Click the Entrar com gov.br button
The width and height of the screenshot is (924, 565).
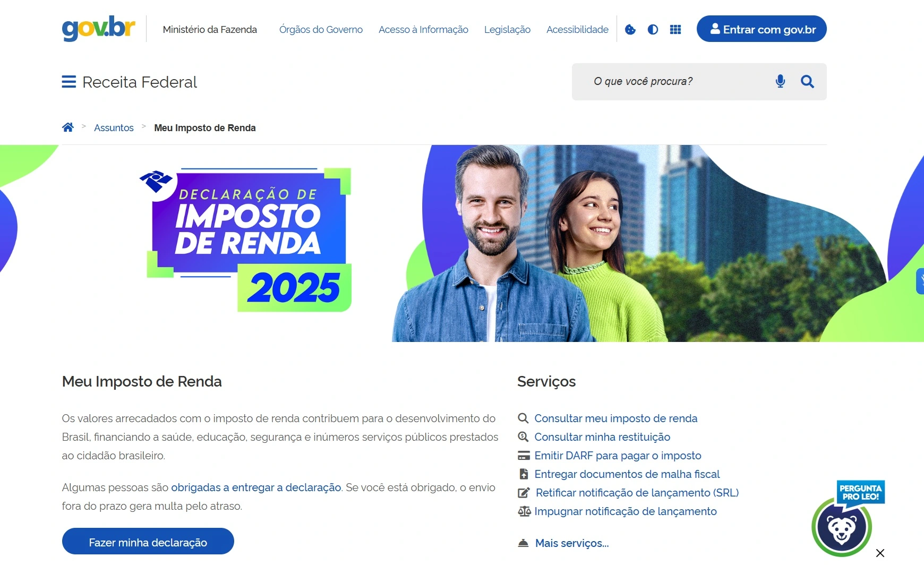(762, 29)
